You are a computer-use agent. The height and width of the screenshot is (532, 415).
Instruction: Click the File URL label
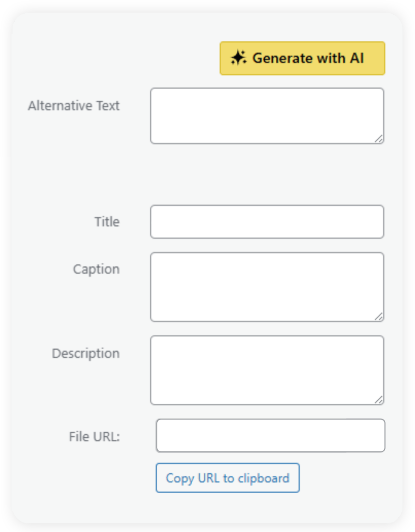(x=94, y=436)
